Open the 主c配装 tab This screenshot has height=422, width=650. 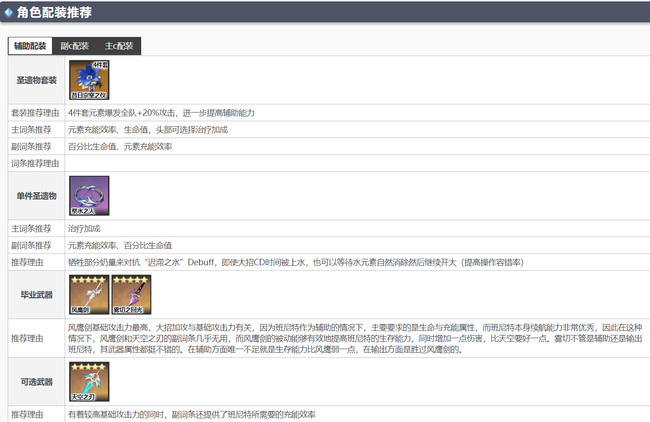[119, 46]
